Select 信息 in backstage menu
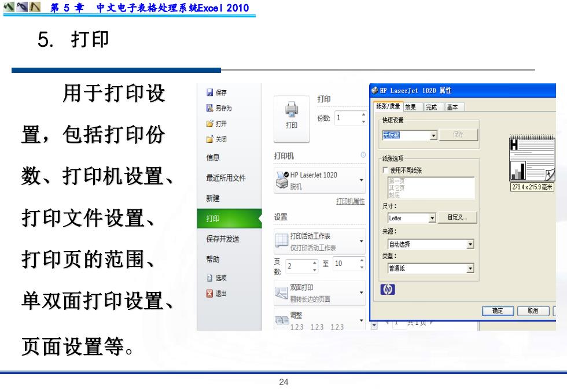Viewport: 567px width, 392px height. 213,157
